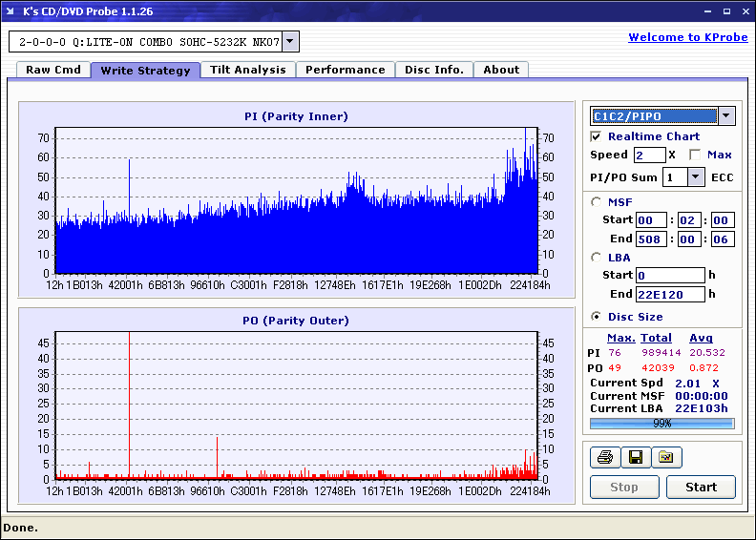Click the floppy disk save icon

point(635,458)
